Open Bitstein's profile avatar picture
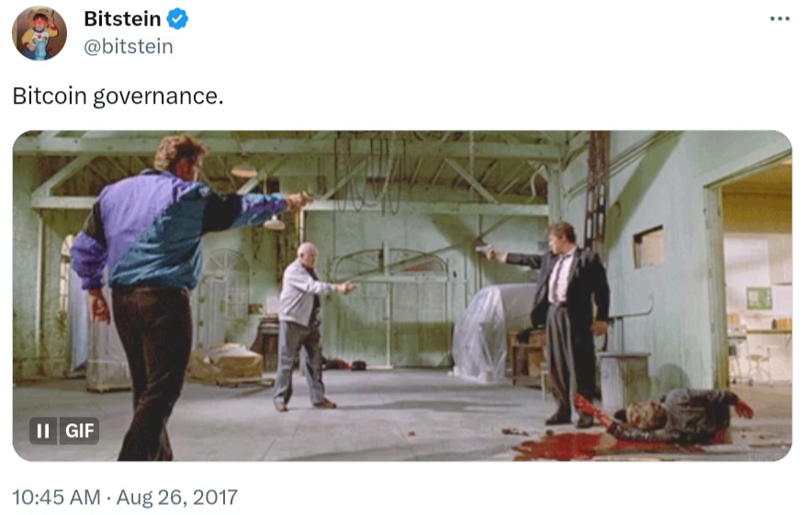Image resolution: width=812 pixels, height=515 pixels. [39, 33]
